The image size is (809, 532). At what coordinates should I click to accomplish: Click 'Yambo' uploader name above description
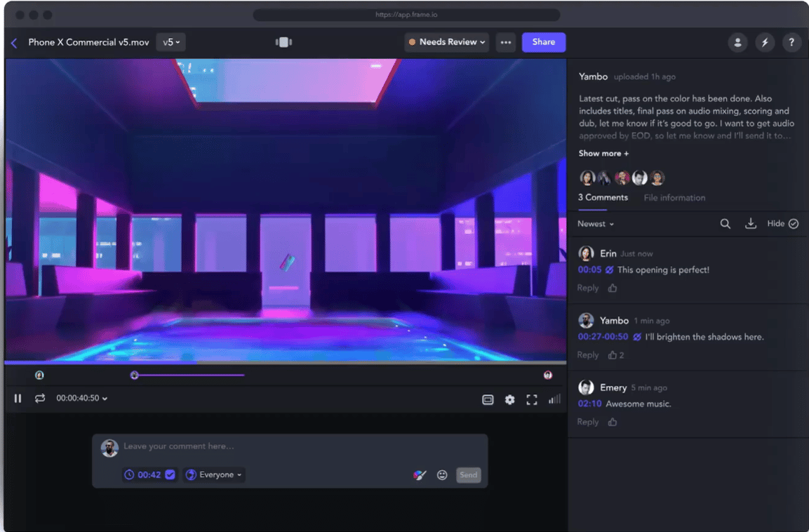point(593,77)
